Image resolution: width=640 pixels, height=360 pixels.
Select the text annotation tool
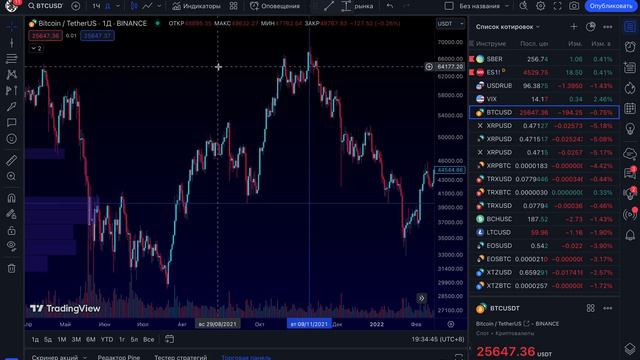click(11, 123)
